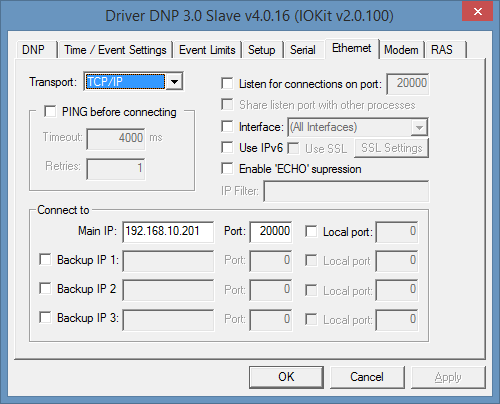Click the IP Filter text field
This screenshot has width=500, height=404.
(x=346, y=191)
